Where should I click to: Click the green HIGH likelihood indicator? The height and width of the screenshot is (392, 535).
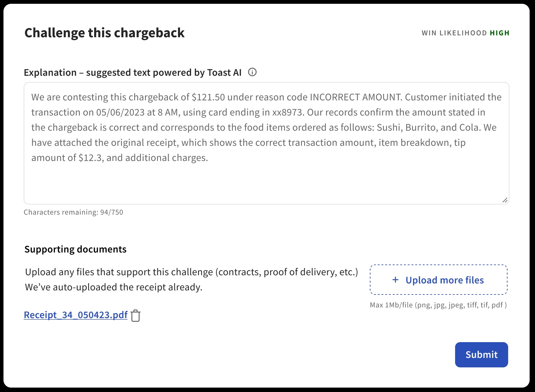(x=500, y=33)
